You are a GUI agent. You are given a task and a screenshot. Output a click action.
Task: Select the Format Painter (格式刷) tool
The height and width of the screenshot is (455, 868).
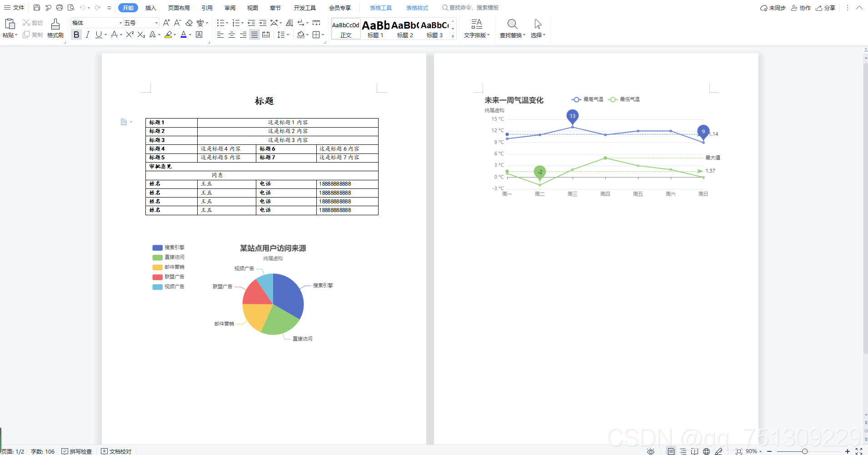pos(55,28)
